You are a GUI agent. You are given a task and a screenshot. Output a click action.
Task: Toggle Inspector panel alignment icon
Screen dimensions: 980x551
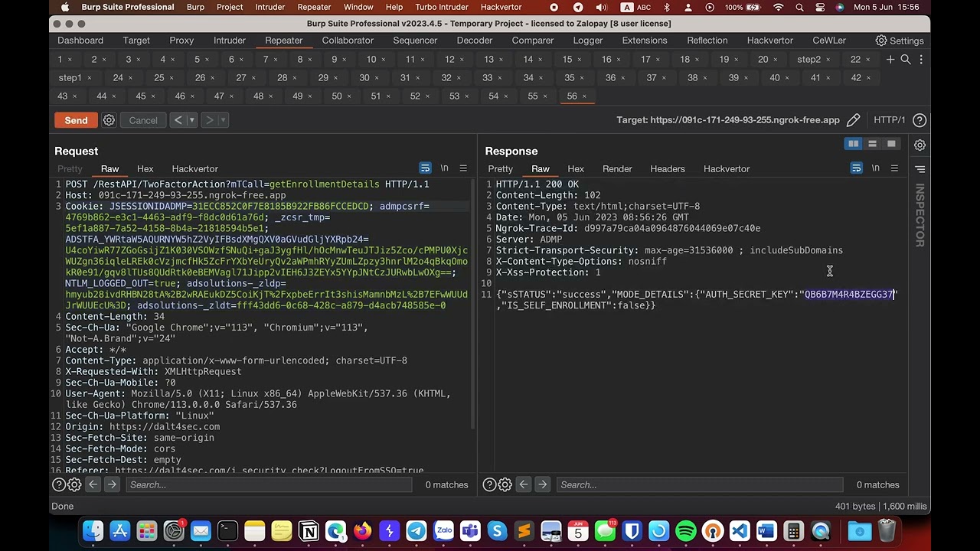[920, 169]
